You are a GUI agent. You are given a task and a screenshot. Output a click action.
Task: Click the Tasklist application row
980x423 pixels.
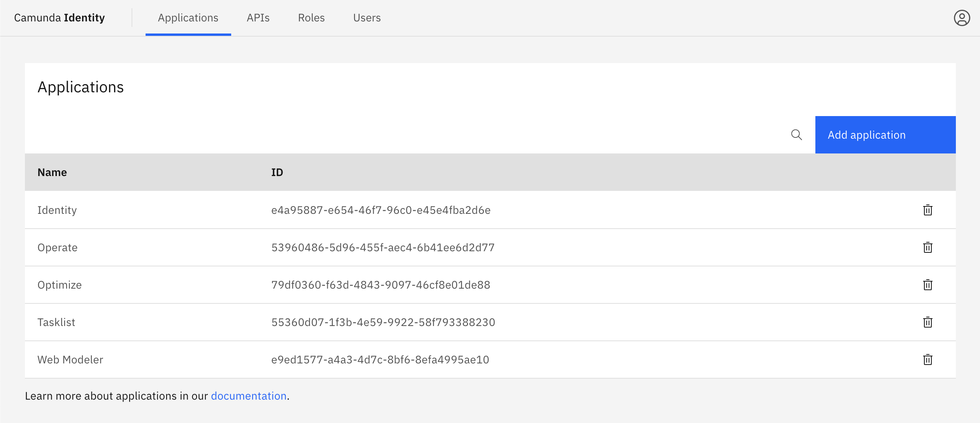tap(490, 322)
